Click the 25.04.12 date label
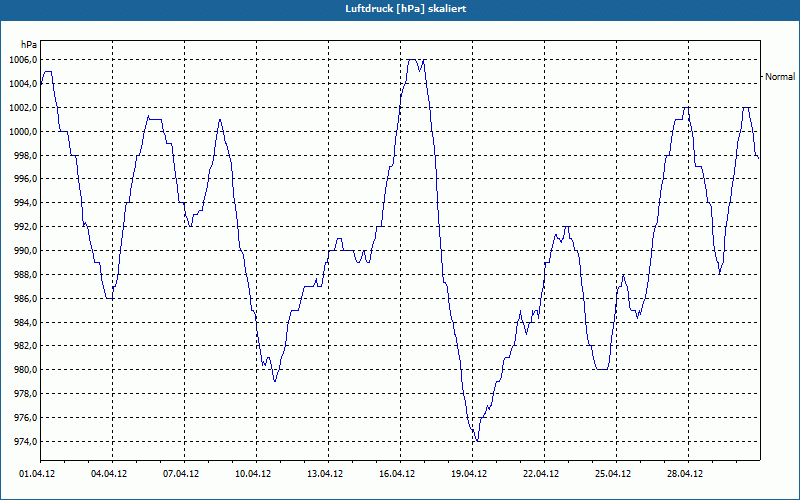Image resolution: width=800 pixels, height=500 pixels. (x=613, y=474)
